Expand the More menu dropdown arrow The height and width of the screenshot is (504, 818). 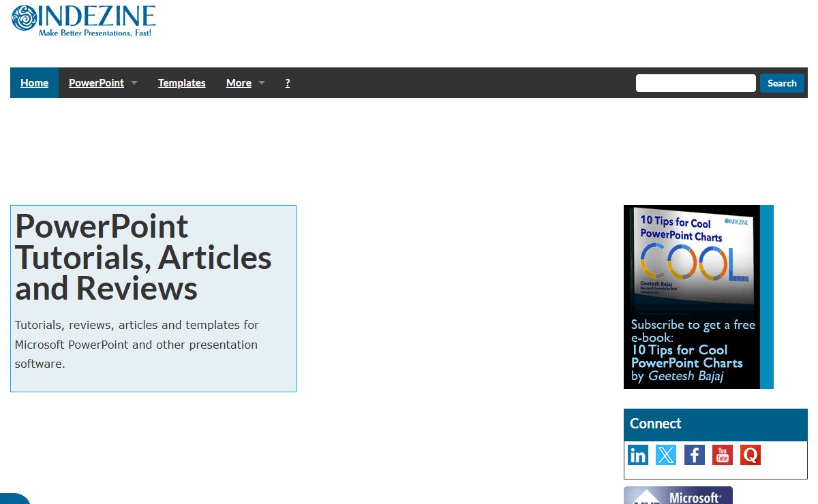262,83
